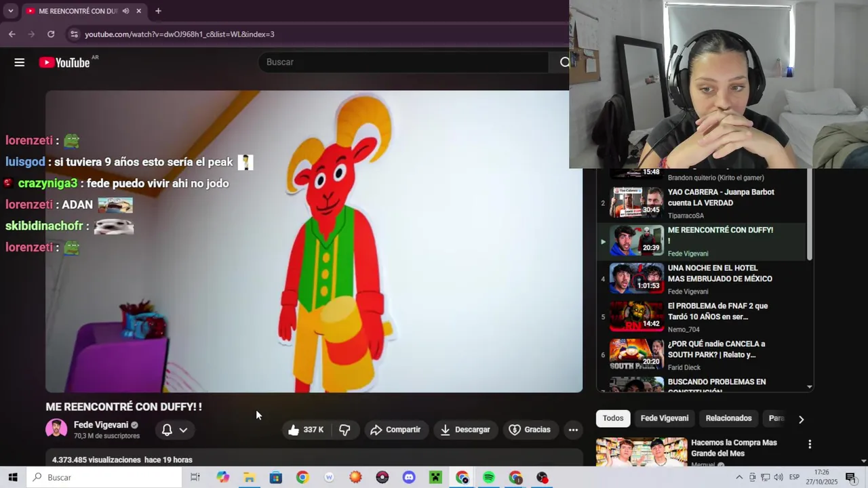
Task: Open El PROBLEMA de FNAF 2 thumbnail
Action: pyautogui.click(x=637, y=316)
